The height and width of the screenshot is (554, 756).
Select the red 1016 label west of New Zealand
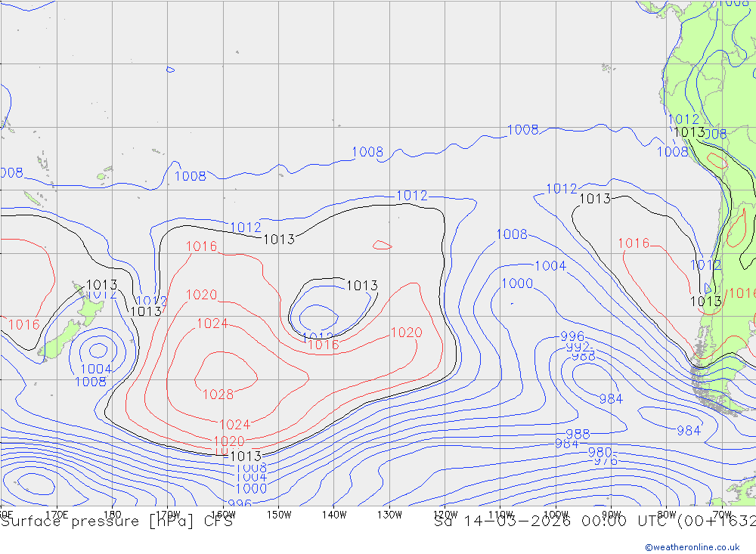tap(23, 324)
